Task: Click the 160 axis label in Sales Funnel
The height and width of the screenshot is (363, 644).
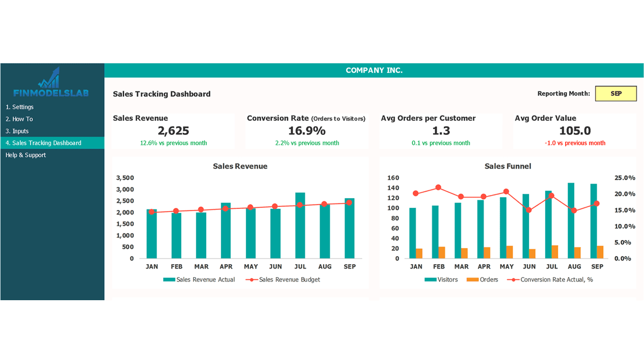Action: point(393,178)
